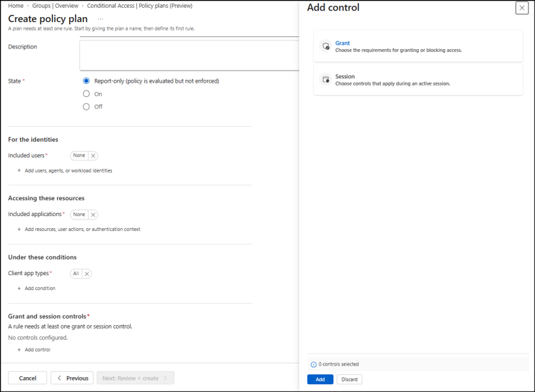The height and width of the screenshot is (392, 535).
Task: Click Add resources, user actions, or authentication context
Action: click(x=82, y=229)
